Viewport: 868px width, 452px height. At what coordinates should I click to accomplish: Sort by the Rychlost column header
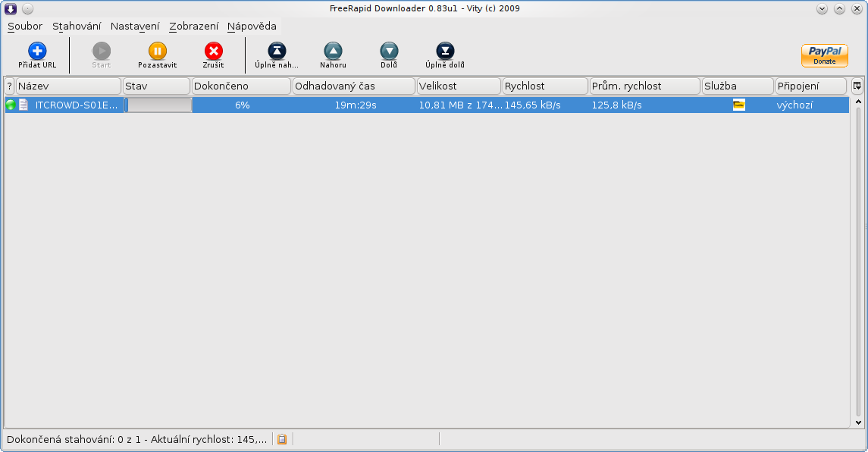(x=545, y=86)
